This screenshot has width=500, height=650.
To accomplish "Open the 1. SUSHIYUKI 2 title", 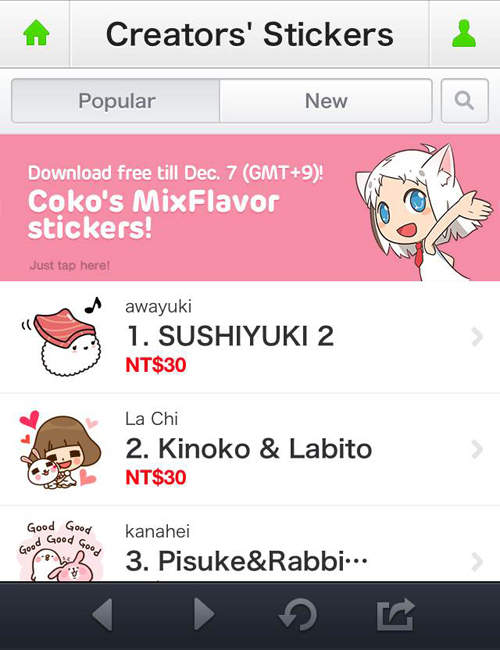I will click(230, 335).
